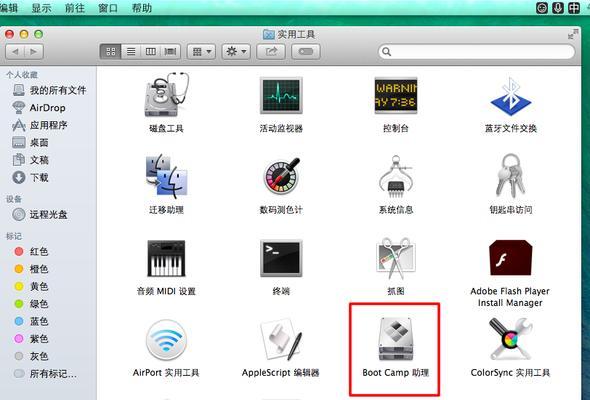Click the share toolbar button
This screenshot has height=400, width=590.
click(271, 52)
